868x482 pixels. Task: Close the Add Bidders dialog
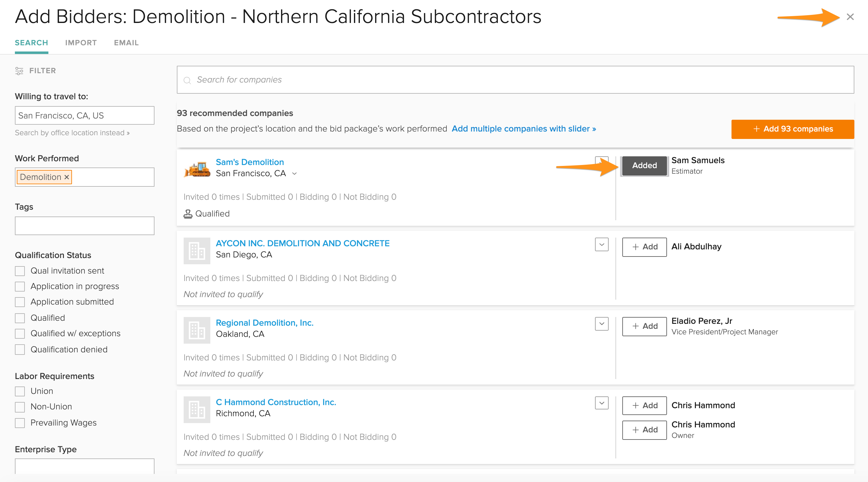click(x=850, y=17)
